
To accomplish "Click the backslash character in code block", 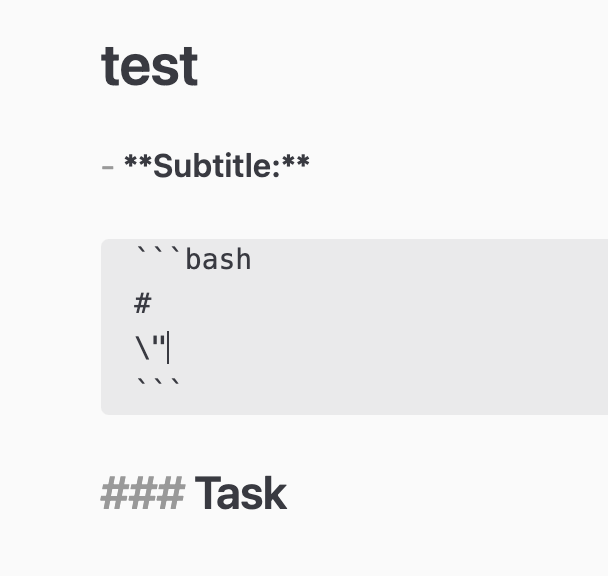I will [141, 348].
